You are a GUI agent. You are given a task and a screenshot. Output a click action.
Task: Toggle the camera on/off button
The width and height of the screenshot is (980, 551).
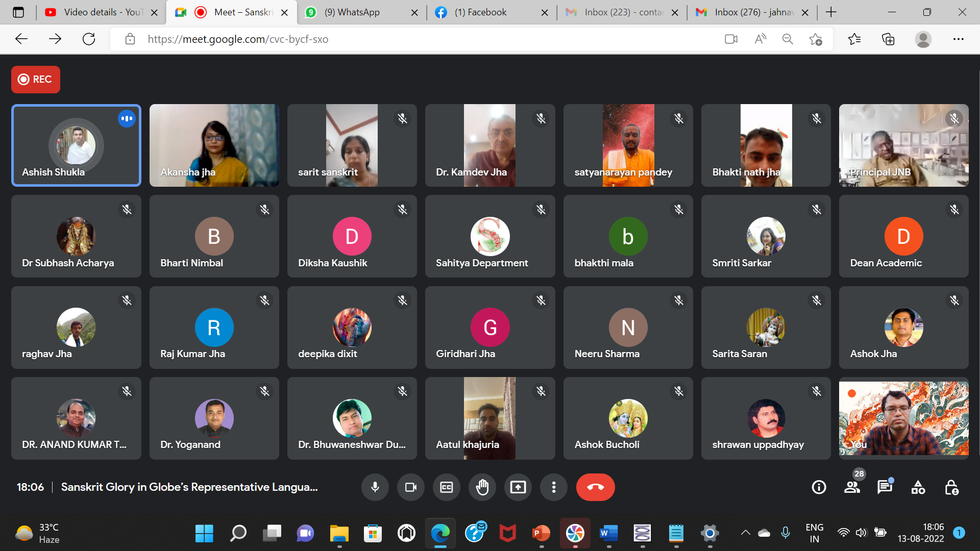tap(410, 487)
